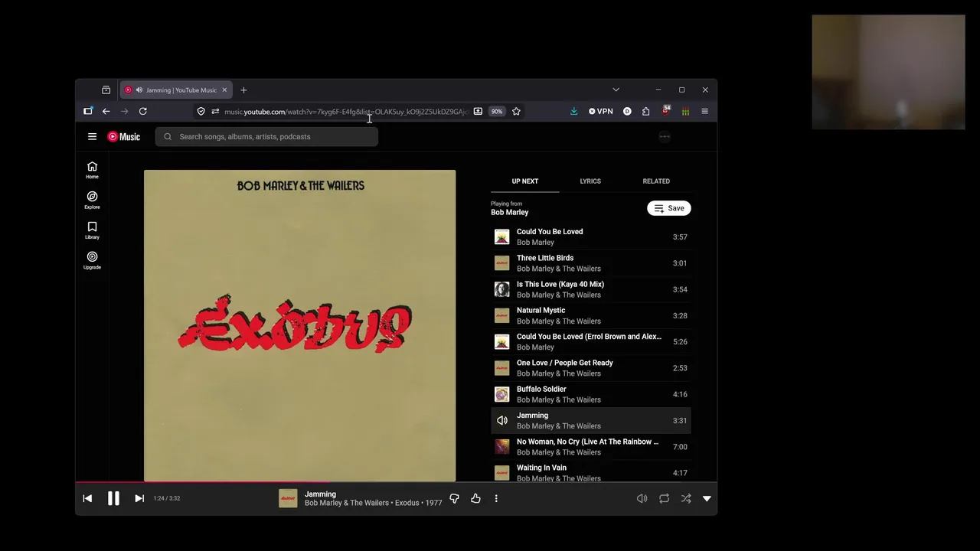Play Could You Be Loved 3:57 from queue
Screen dimensions: 980x551
[x=590, y=236]
